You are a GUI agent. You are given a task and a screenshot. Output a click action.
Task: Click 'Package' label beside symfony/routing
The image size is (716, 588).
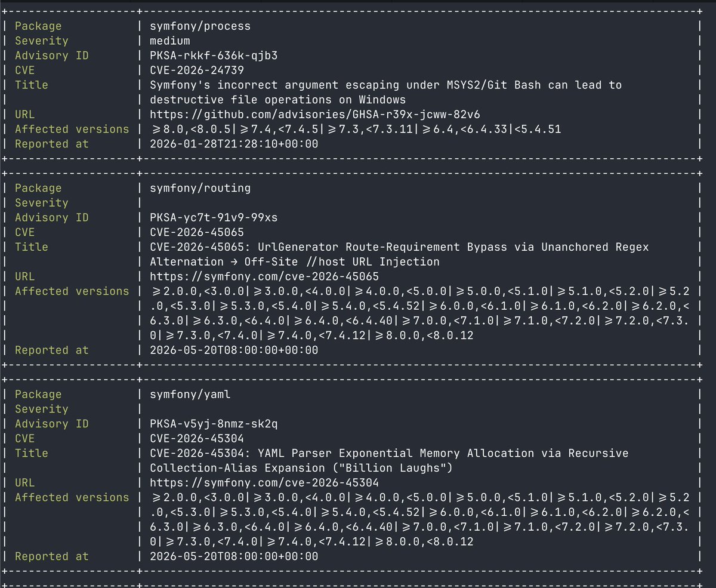pos(38,188)
